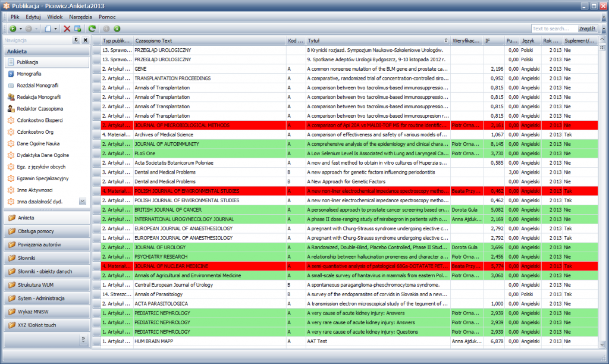
Task: Close the Nawigacja panel
Action: point(86,40)
